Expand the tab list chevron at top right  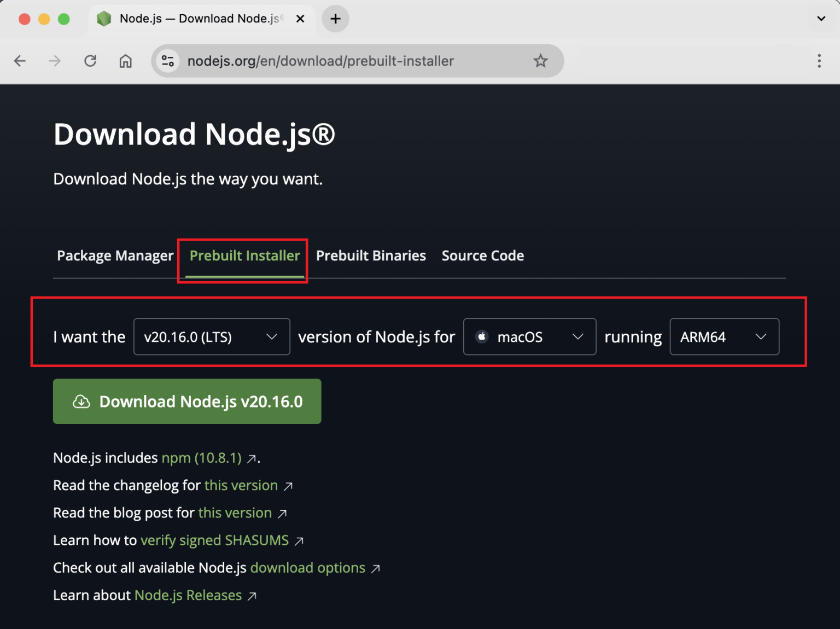point(820,18)
